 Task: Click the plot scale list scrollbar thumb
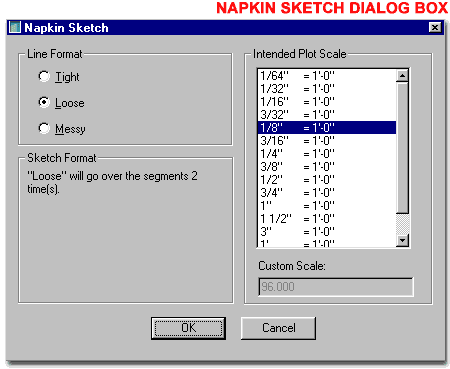pyautogui.click(x=403, y=148)
